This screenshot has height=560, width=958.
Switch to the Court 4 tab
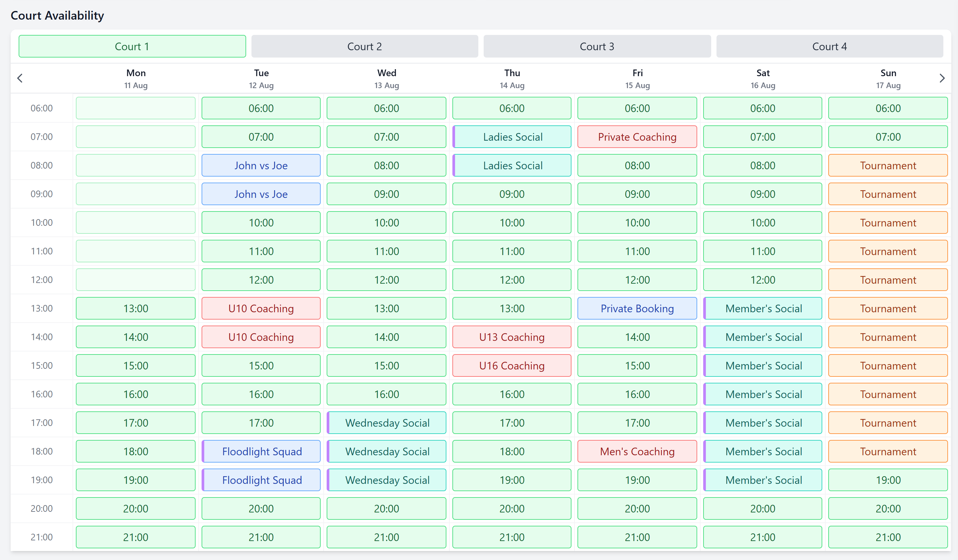coord(830,46)
